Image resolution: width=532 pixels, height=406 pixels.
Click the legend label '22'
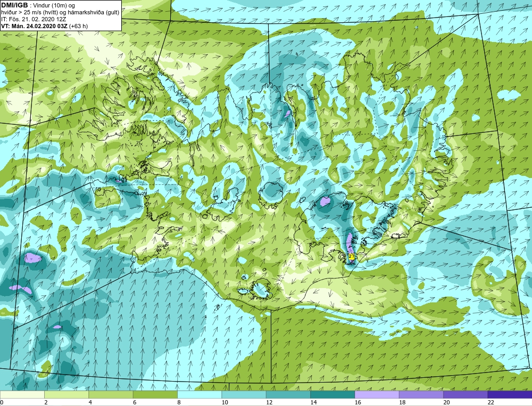point(491,402)
